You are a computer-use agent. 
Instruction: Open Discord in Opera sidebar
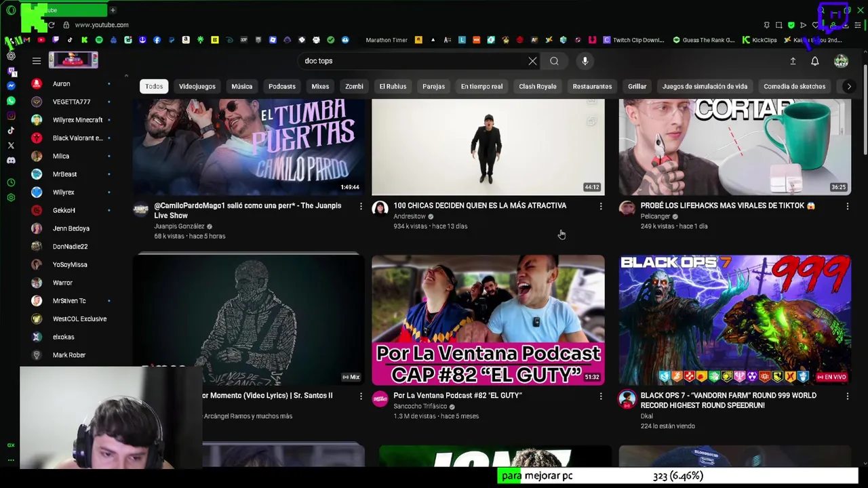point(11,161)
